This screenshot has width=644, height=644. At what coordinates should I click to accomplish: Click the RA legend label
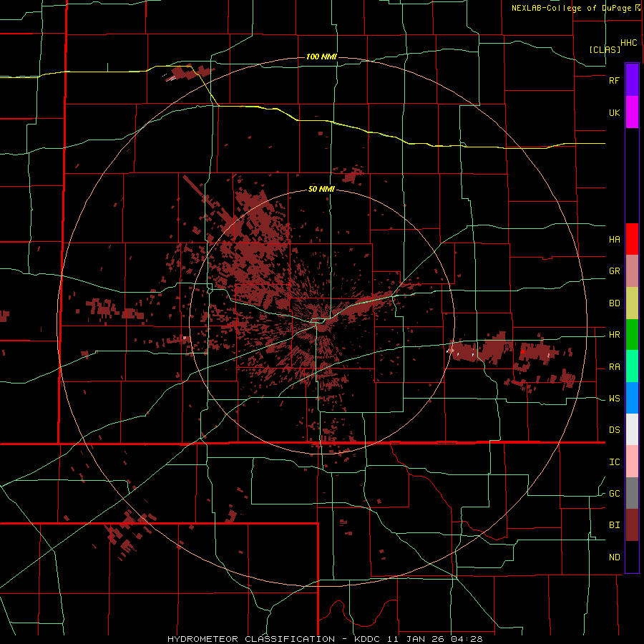[x=614, y=367]
